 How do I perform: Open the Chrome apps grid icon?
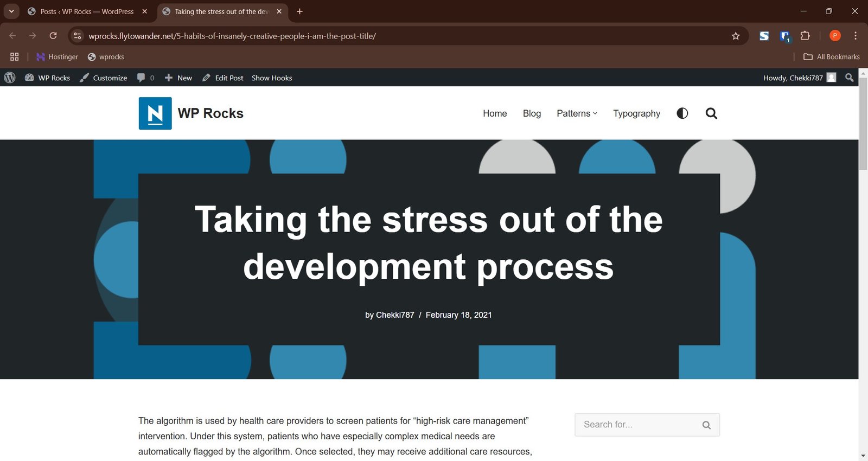pyautogui.click(x=15, y=57)
